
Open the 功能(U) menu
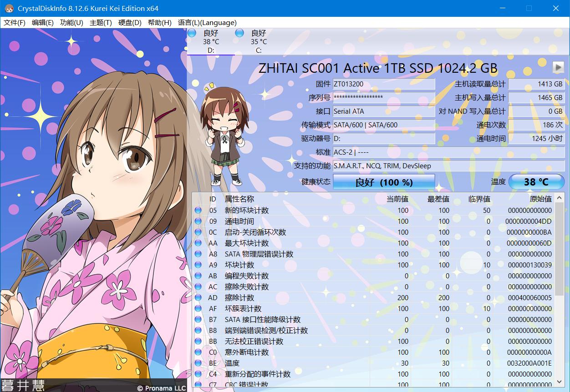click(x=71, y=23)
